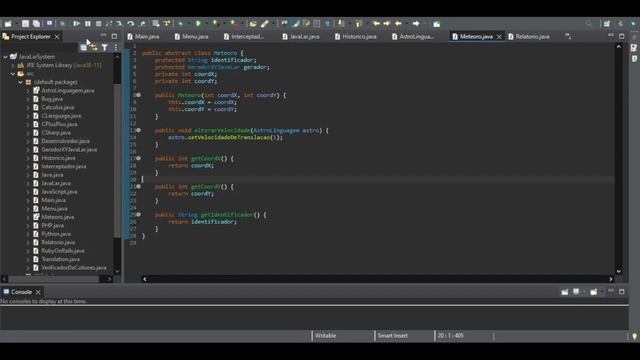Screen dimensions: 640x360
Task: Collapse the getIdentificador method fold marker
Action: [x=138, y=214]
